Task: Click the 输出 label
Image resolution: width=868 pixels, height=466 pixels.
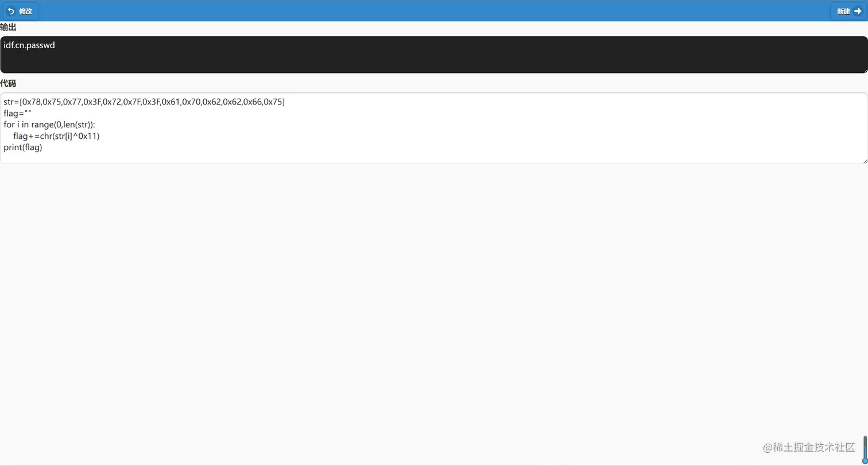Action: pyautogui.click(x=8, y=28)
